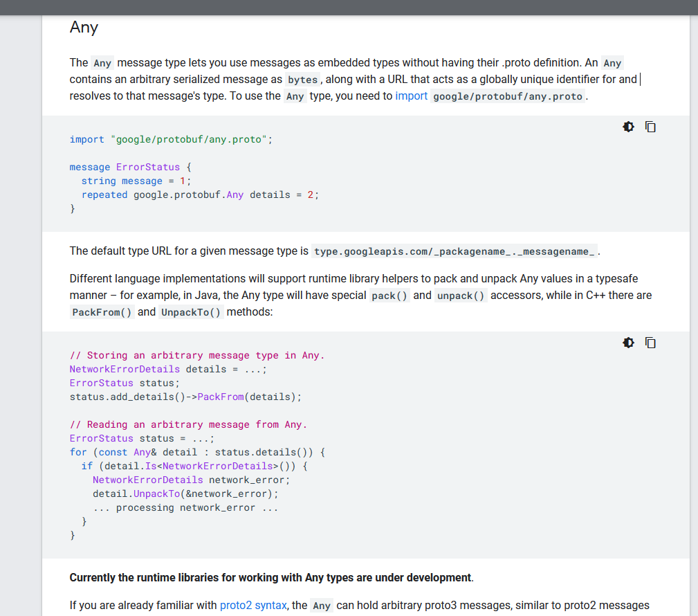The width and height of the screenshot is (698, 616).
Task: Click the bold runtime libraries notice text
Action: click(x=268, y=577)
